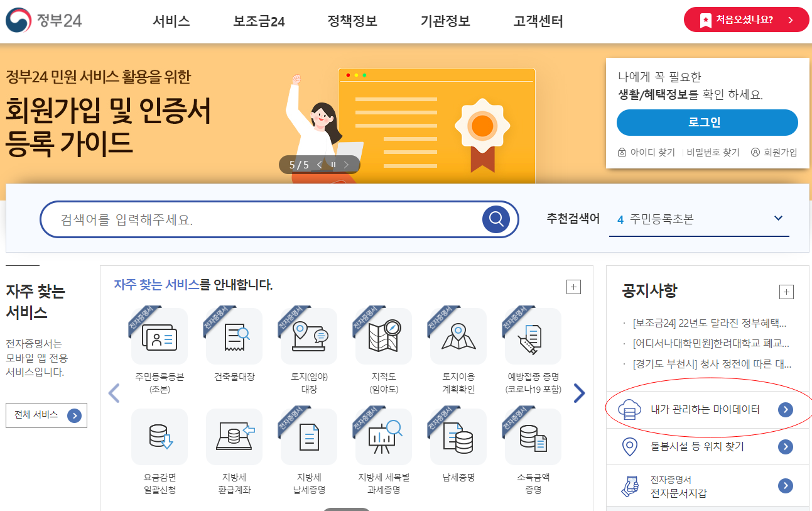Viewport: 812px width, 511px height.
Task: Click the 로그인 button
Action: pyautogui.click(x=707, y=123)
